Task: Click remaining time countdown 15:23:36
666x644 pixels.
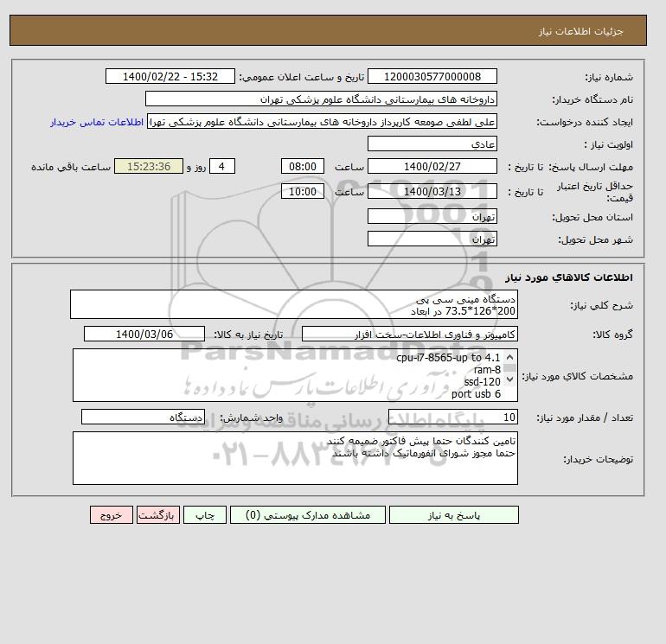Action: click(149, 167)
